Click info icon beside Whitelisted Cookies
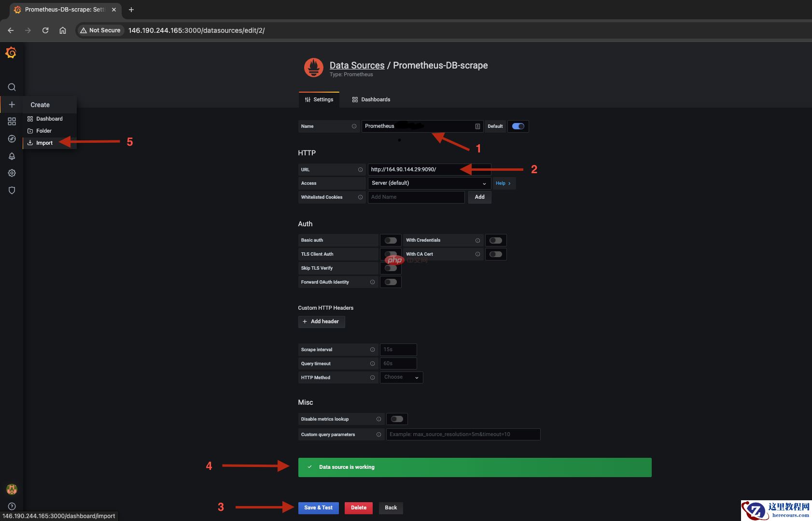This screenshot has height=521, width=812. point(360,197)
